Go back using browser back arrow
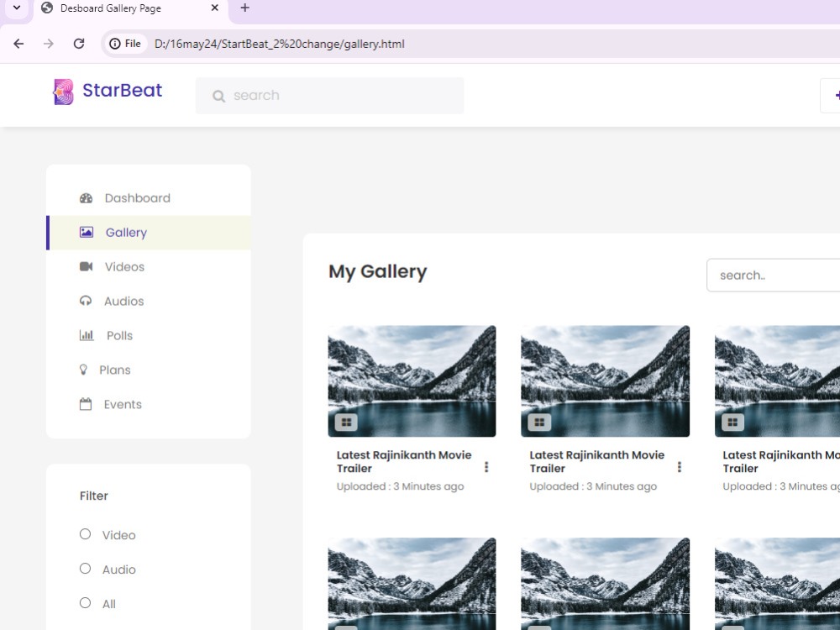 coord(18,44)
